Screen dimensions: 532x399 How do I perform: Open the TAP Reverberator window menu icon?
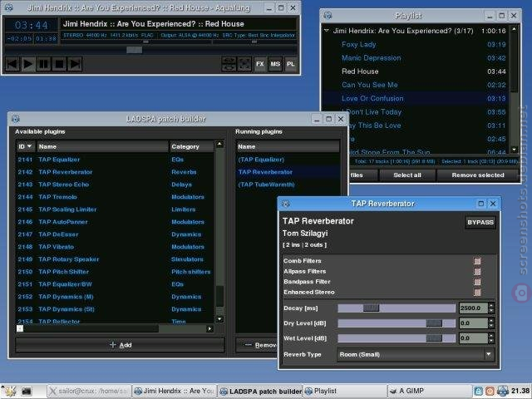tap(286, 204)
